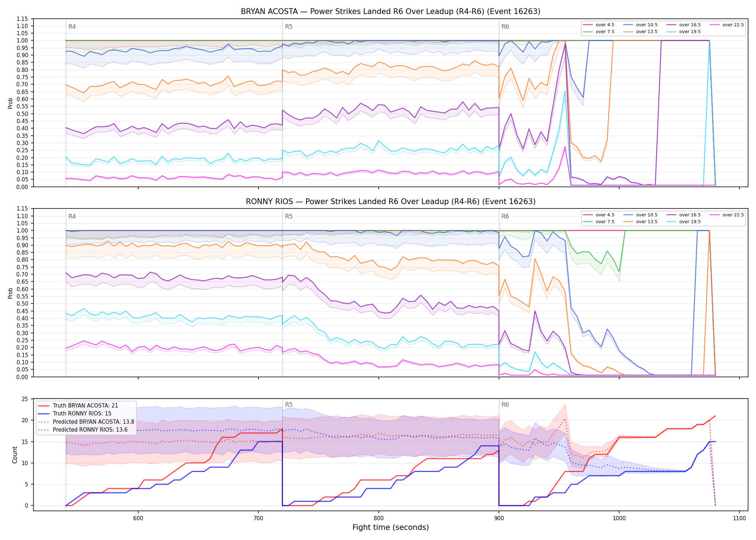Click the R4 round marker in Bryan Acosta chart

72,27
